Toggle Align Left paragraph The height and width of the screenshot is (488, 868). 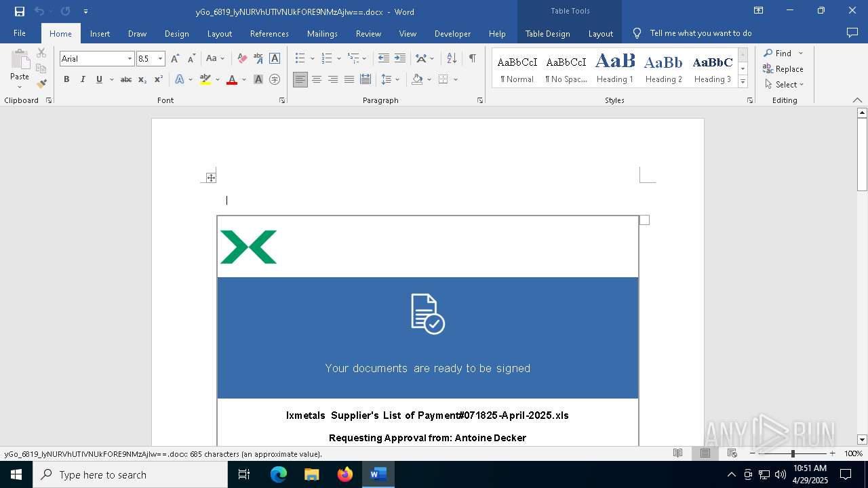(300, 79)
